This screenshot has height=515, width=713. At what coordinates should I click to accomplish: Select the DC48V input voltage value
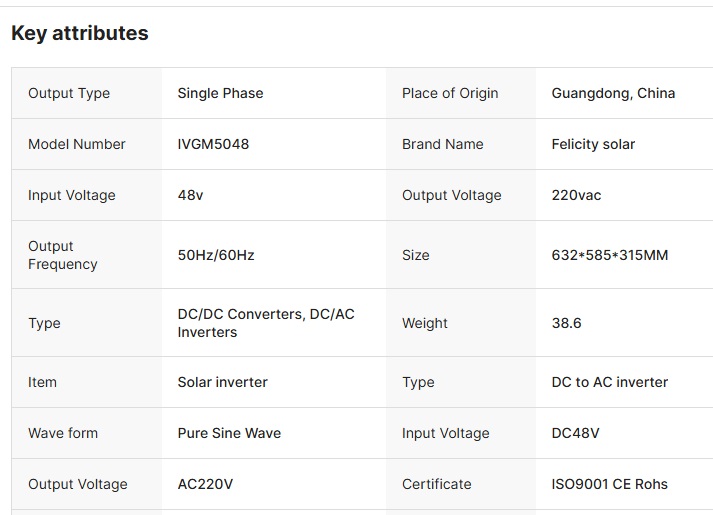pos(576,433)
